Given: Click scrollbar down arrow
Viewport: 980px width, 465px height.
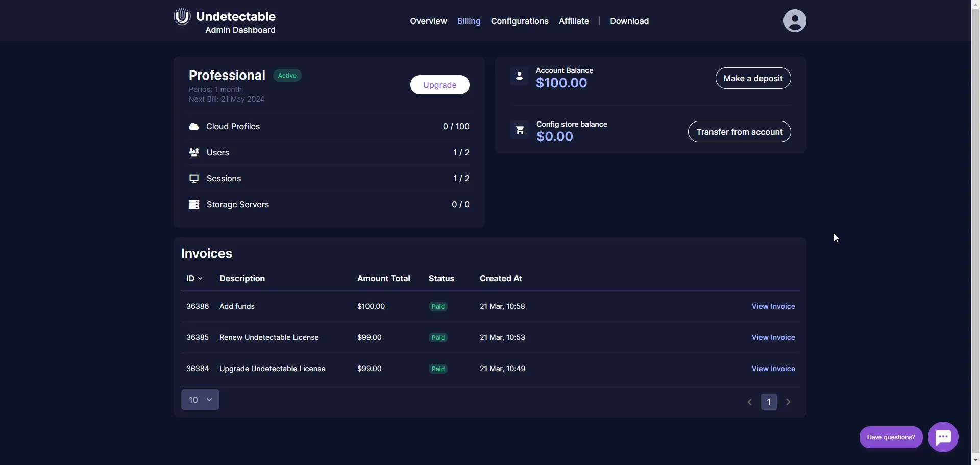Looking at the screenshot, I should pos(975,460).
